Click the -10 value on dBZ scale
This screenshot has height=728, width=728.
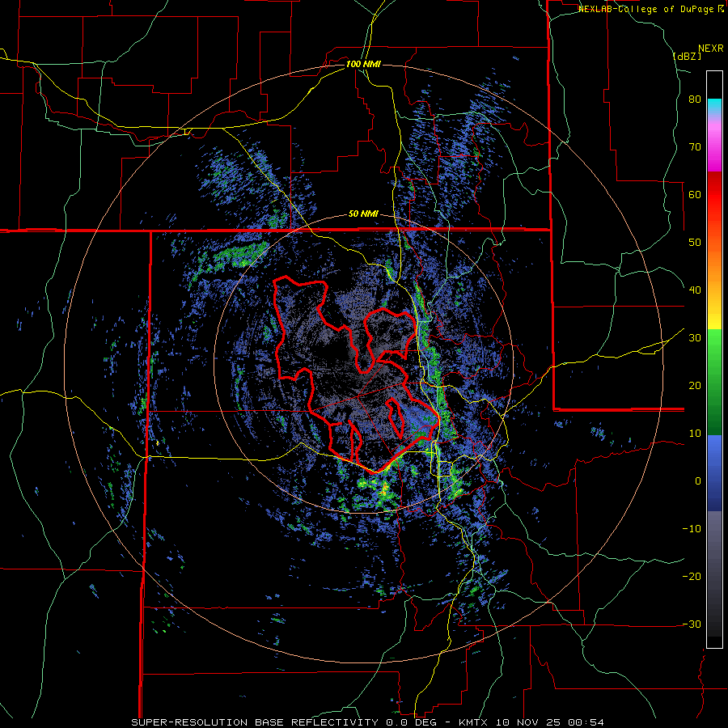tap(692, 529)
